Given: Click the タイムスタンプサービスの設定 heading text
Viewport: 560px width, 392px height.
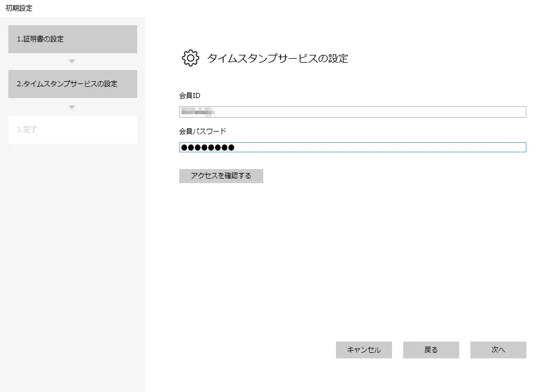Looking at the screenshot, I should coord(278,58).
